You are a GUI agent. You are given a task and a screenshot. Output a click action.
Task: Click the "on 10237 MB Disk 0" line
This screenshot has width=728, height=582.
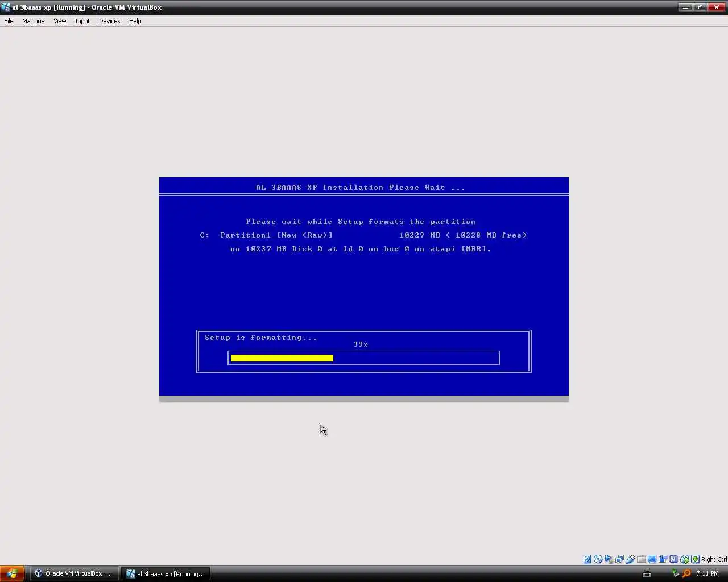pos(361,249)
